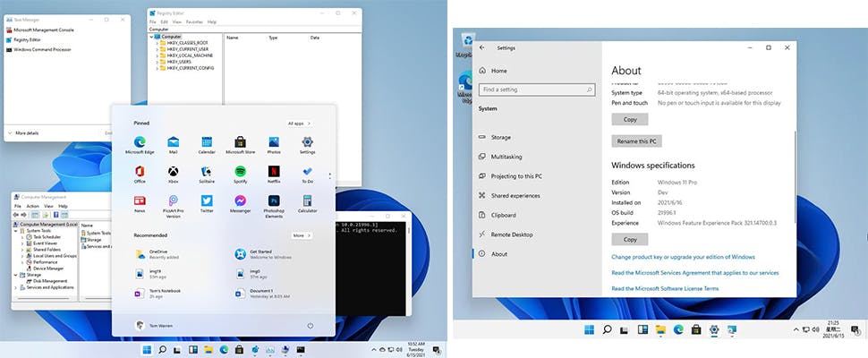Screen dimensions: 868x358
Task: Show All apps in Start menu
Action: tap(298, 124)
